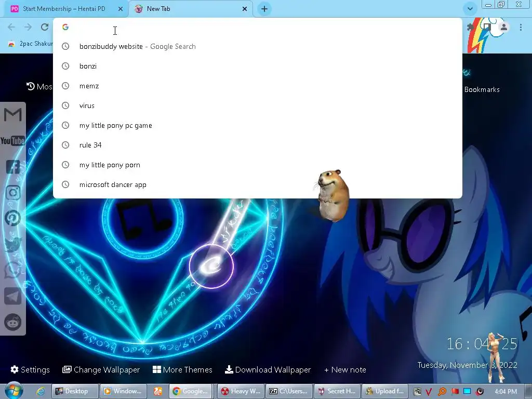
Task: Open the Chrome profile avatar
Action: [504, 27]
